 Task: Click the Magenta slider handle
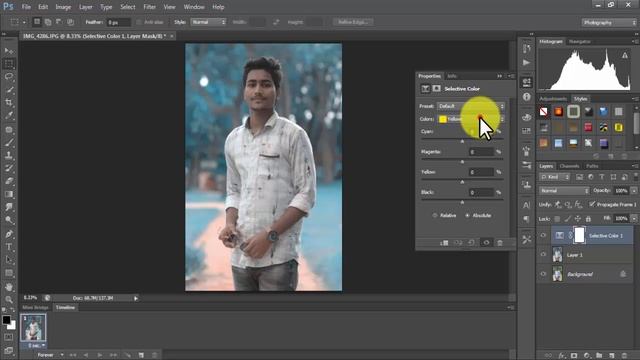click(462, 162)
